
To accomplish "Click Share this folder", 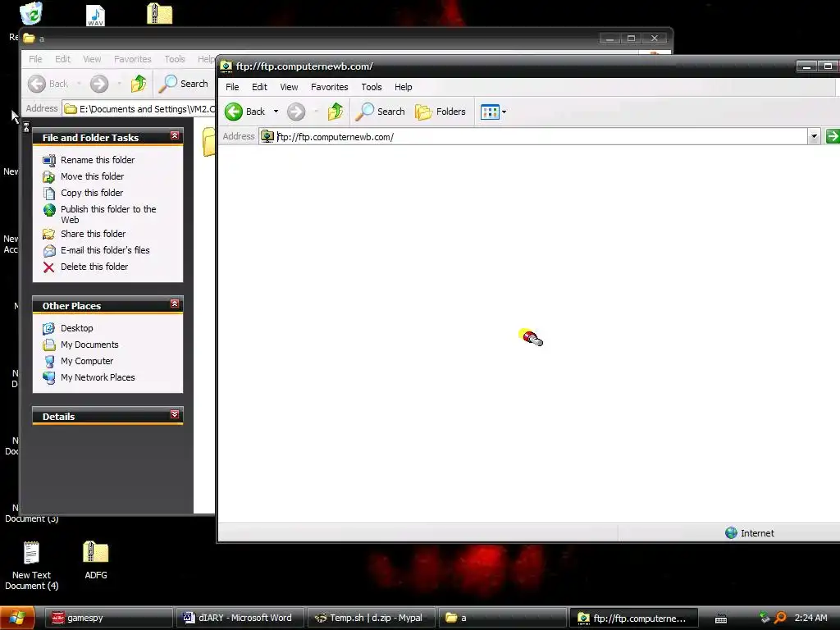I will [94, 234].
